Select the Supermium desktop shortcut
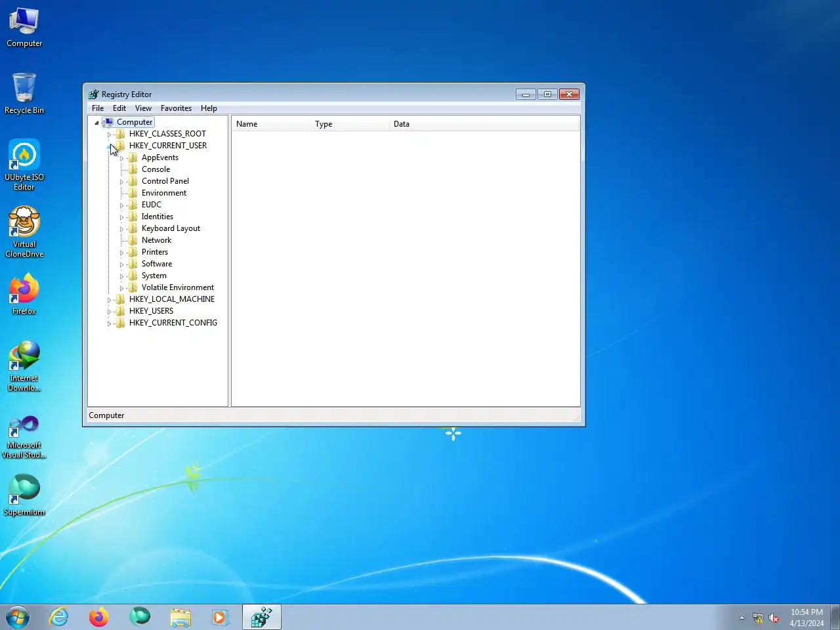This screenshot has width=840, height=630. pyautogui.click(x=24, y=495)
